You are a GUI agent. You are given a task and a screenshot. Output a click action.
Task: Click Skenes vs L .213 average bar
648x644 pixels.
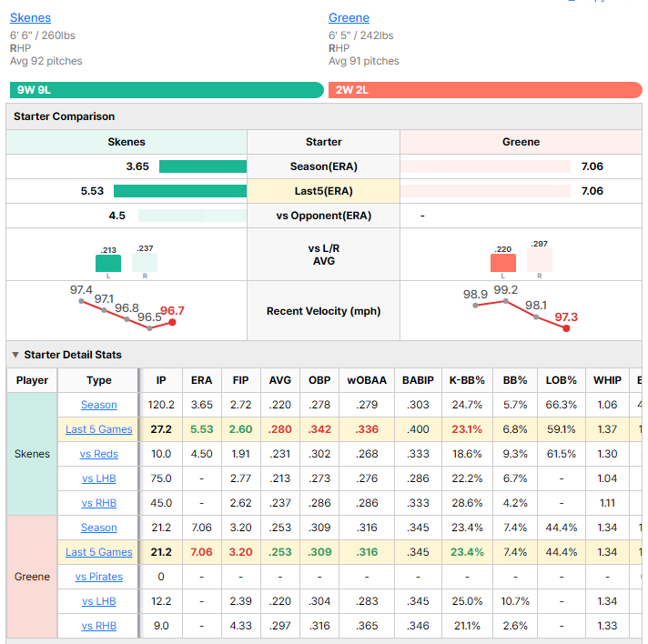108,263
